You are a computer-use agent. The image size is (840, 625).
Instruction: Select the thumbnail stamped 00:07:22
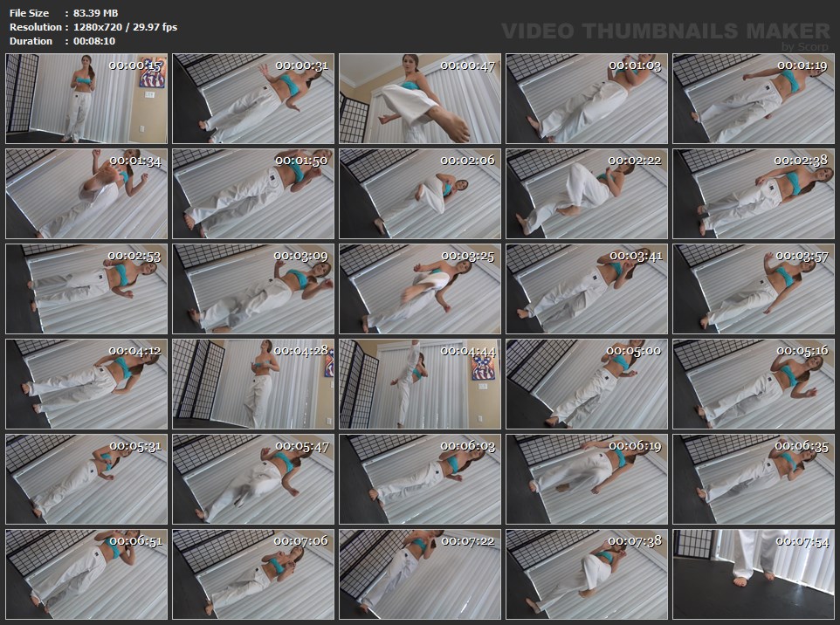(420, 574)
